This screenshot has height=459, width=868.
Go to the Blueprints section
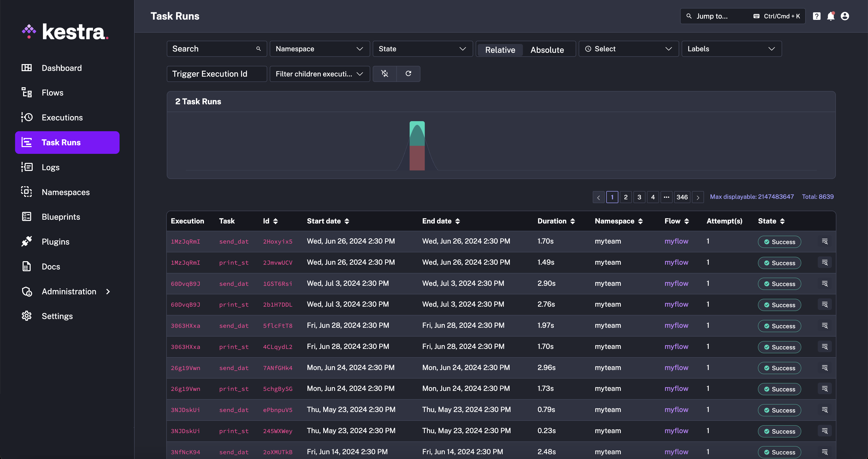pyautogui.click(x=61, y=217)
